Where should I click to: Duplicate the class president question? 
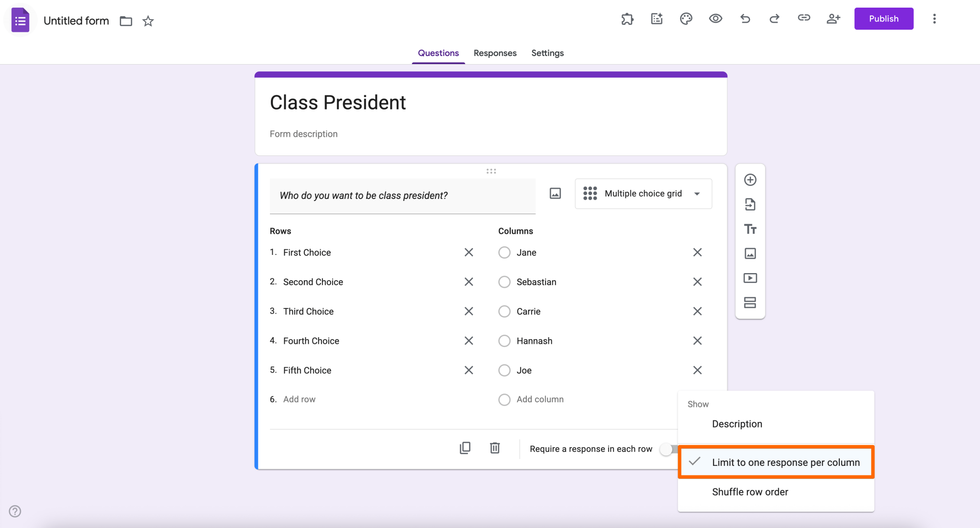click(465, 448)
